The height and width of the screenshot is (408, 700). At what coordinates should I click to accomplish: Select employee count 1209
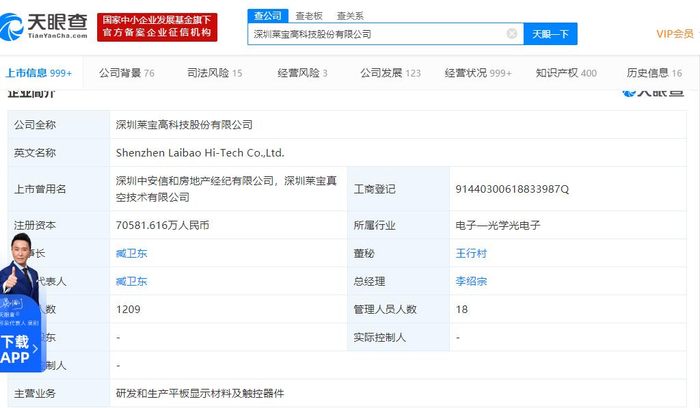tap(128, 309)
